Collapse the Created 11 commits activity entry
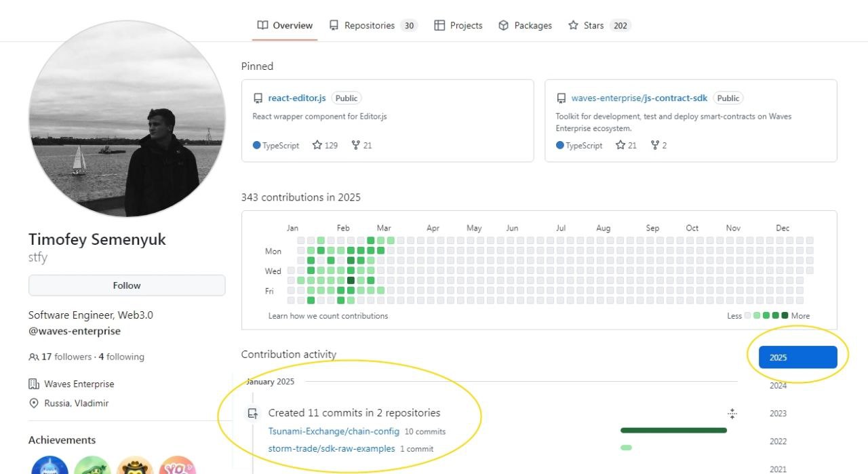This screenshot has width=868, height=474. tap(732, 414)
